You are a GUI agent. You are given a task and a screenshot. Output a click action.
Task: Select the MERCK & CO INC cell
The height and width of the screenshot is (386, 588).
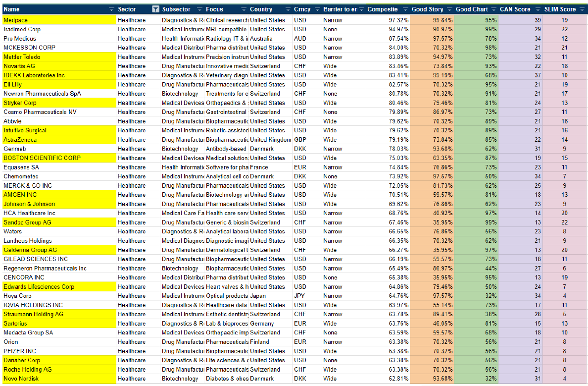[x=59, y=186]
